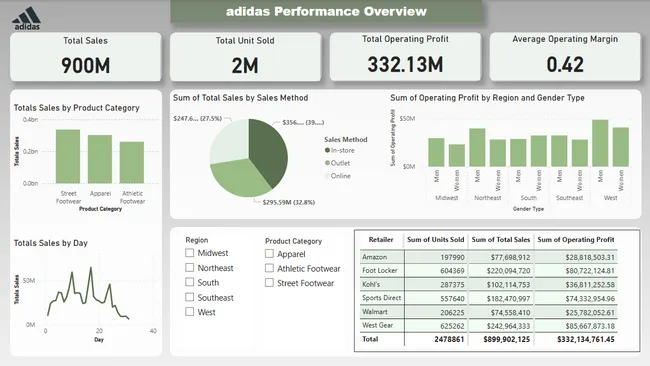Screen dimensions: 650x366
Task: Click the adidas Performance Overview title banner
Action: coord(326,11)
